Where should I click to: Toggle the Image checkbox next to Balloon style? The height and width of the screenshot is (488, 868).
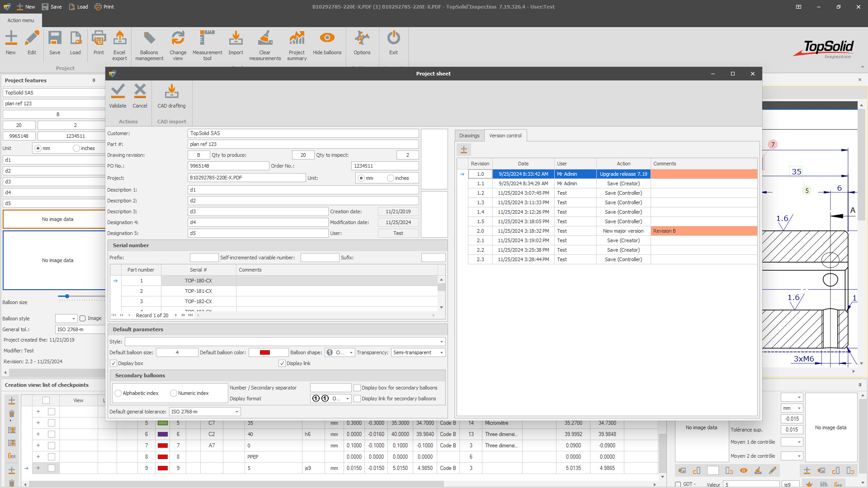[83, 319]
